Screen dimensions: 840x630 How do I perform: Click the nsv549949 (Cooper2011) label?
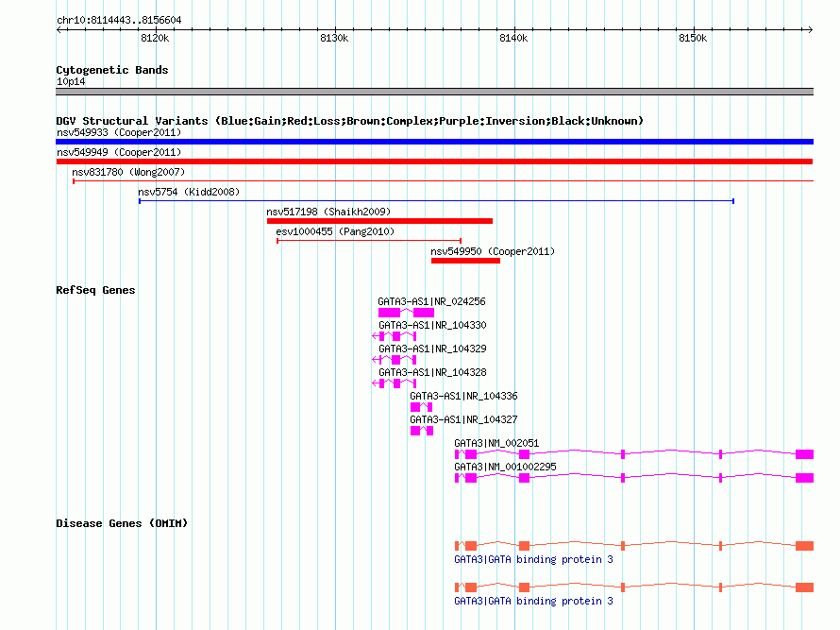point(119,152)
